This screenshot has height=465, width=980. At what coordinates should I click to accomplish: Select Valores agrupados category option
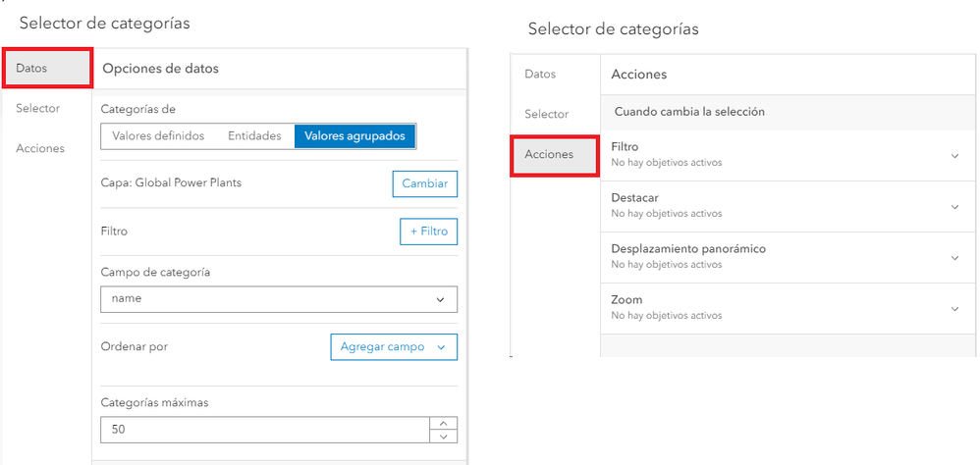354,136
